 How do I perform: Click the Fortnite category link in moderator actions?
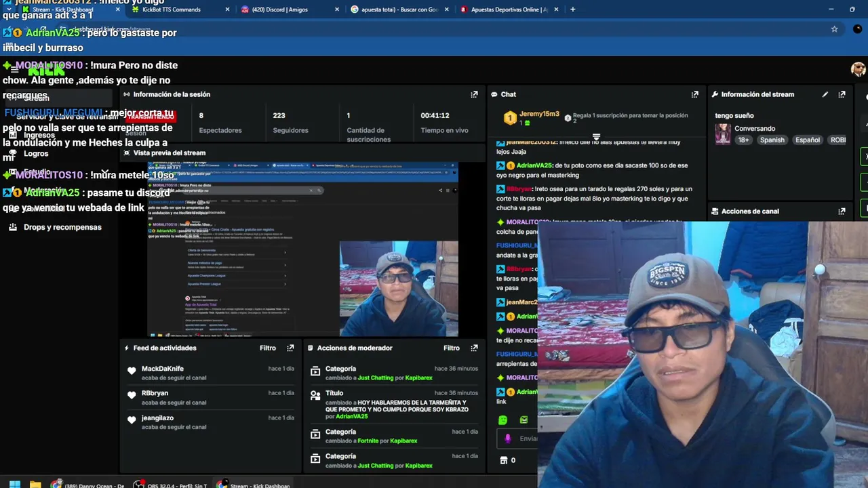[370, 441]
